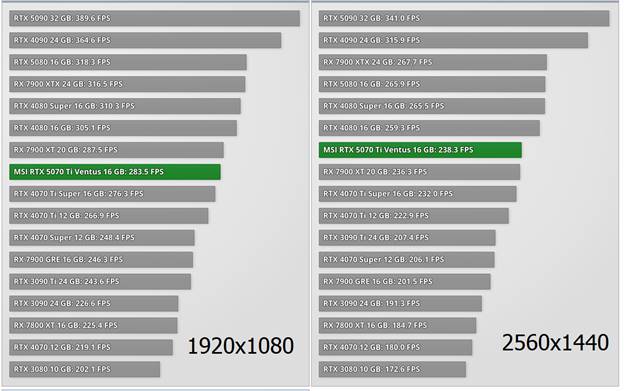This screenshot has width=624, height=391.
Task: Select RTX 4070 Ti 266.9 FPS bar
Action: point(109,216)
